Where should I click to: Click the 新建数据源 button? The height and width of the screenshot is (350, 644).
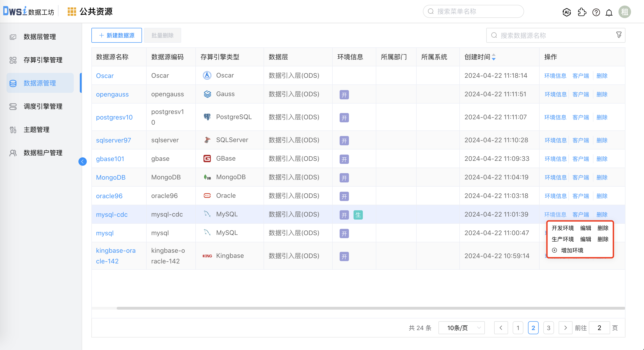116,35
